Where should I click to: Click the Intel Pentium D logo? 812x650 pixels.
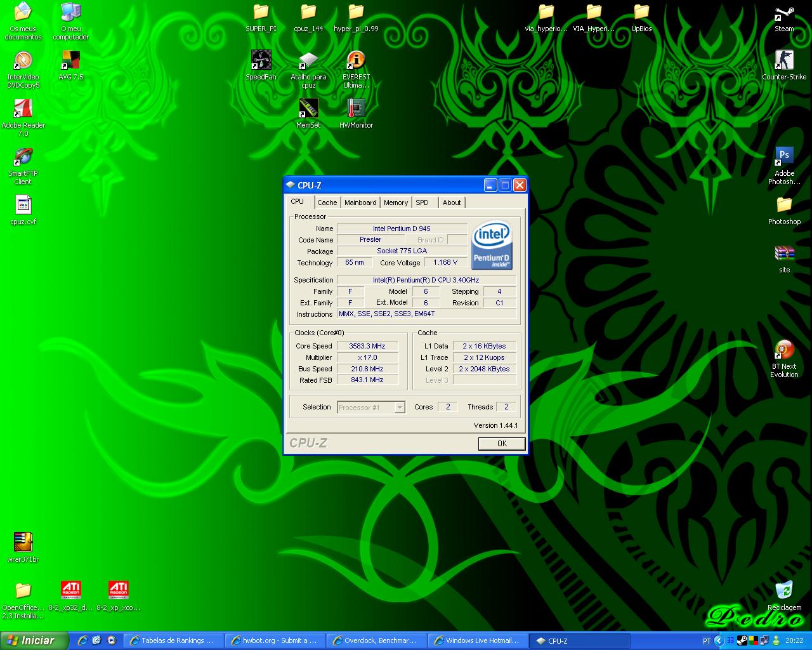(492, 245)
